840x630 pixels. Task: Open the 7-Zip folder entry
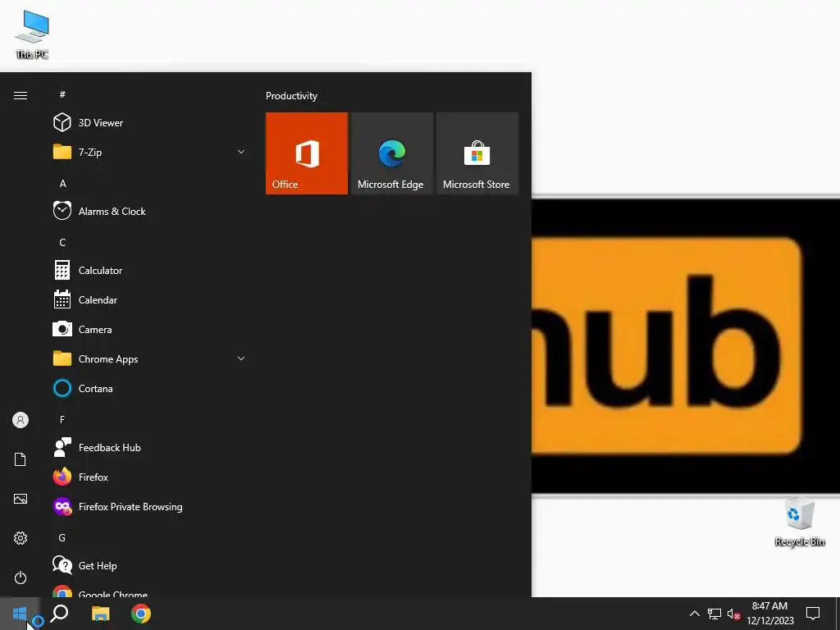point(150,152)
